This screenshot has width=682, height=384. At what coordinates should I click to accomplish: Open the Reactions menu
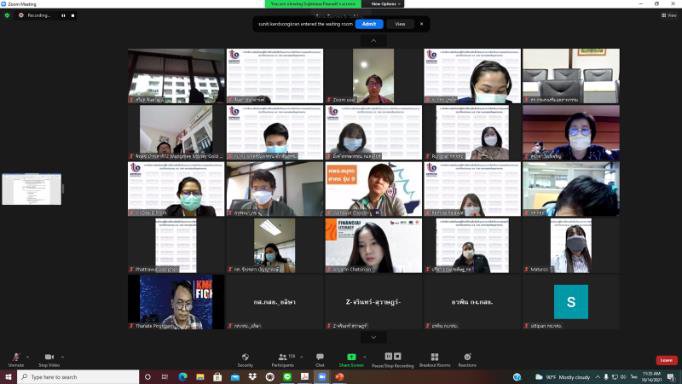(x=467, y=359)
